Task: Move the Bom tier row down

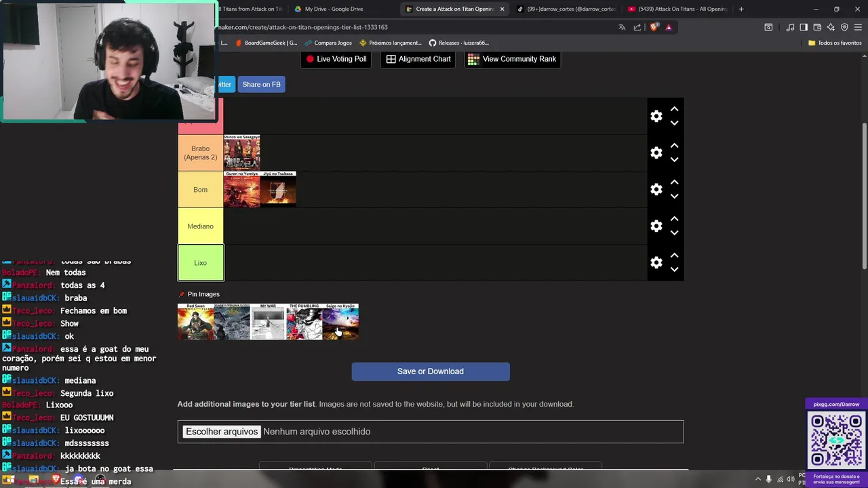Action: [674, 197]
